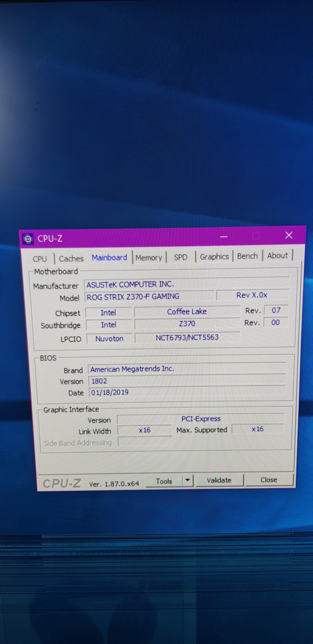This screenshot has width=313, height=644.
Task: Go to the Bench tab
Action: [x=247, y=256]
